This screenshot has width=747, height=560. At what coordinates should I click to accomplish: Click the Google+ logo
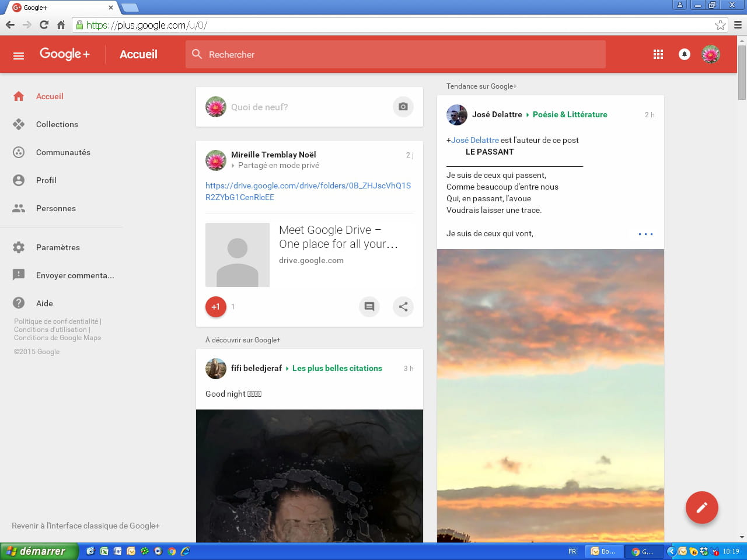click(x=65, y=54)
